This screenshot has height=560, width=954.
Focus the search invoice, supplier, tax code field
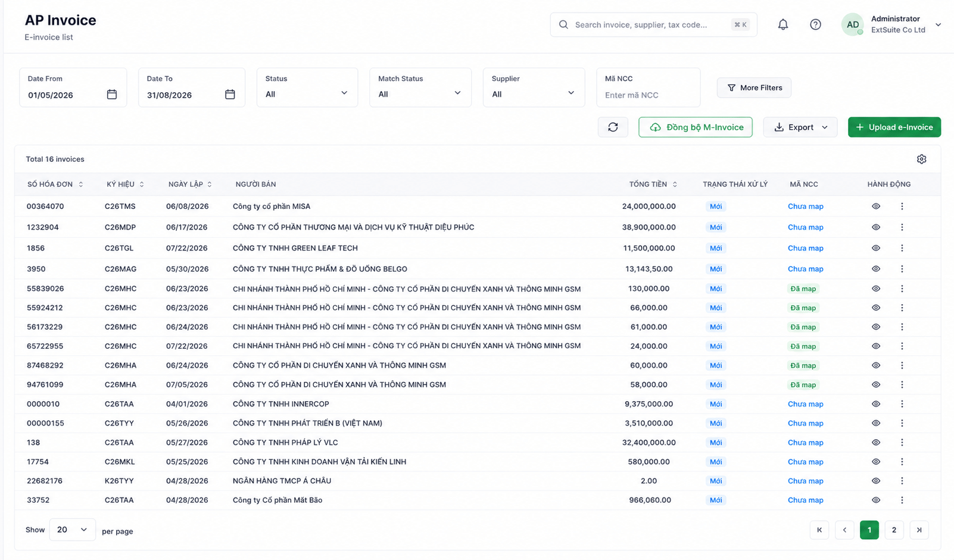[x=653, y=24]
